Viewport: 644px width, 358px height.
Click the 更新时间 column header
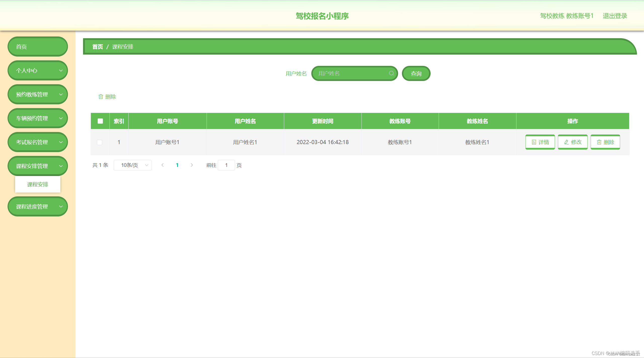point(323,121)
